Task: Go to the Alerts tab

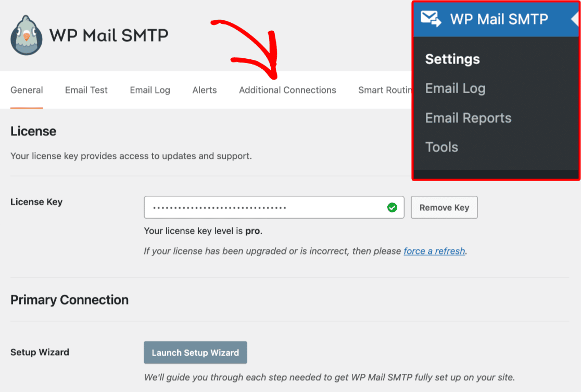Action: [x=205, y=90]
